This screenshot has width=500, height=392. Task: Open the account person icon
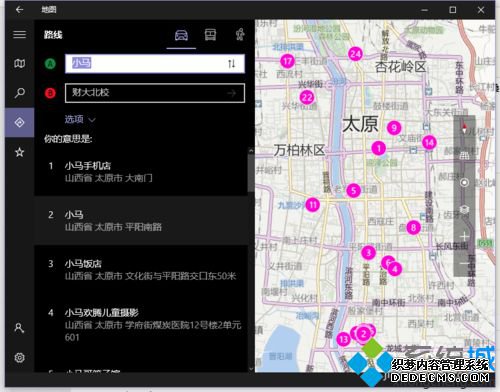(19, 328)
